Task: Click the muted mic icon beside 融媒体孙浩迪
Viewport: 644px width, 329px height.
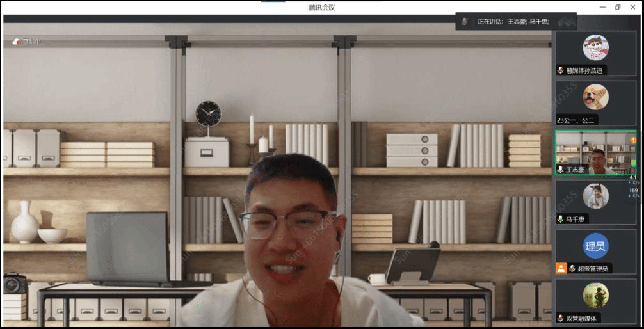Action: tap(561, 70)
